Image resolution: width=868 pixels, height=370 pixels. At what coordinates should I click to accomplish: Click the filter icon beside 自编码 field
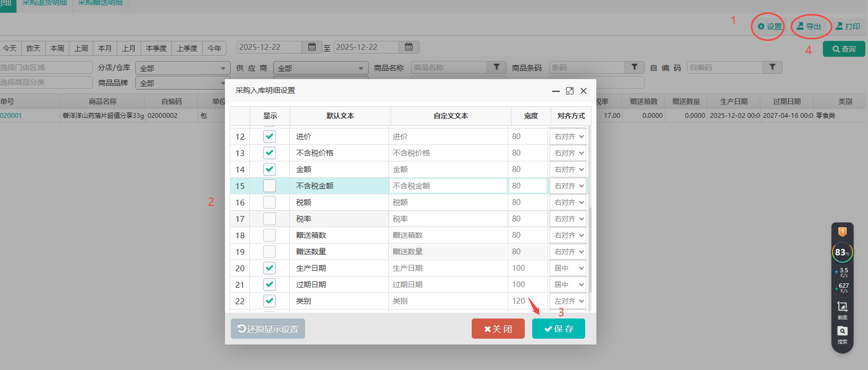772,67
